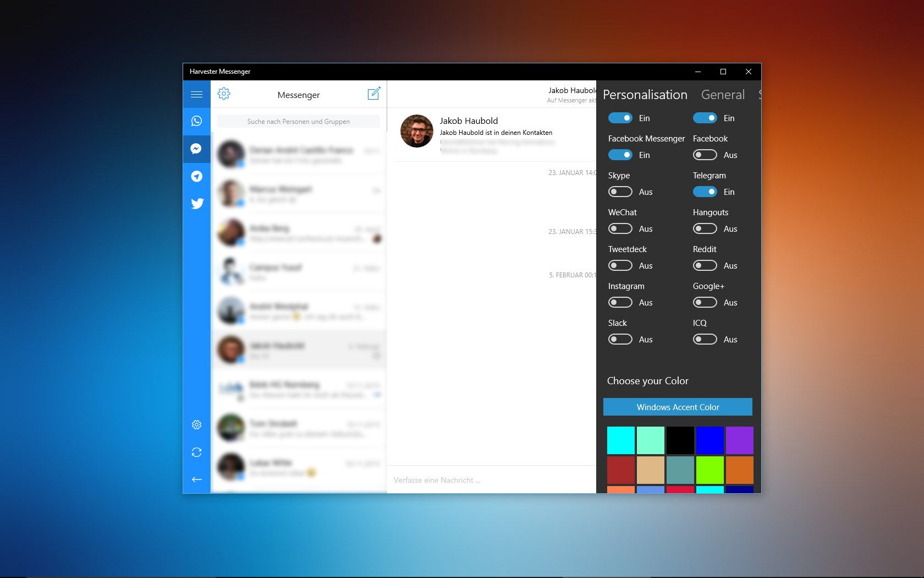Open the Personalisation tab

[645, 95]
